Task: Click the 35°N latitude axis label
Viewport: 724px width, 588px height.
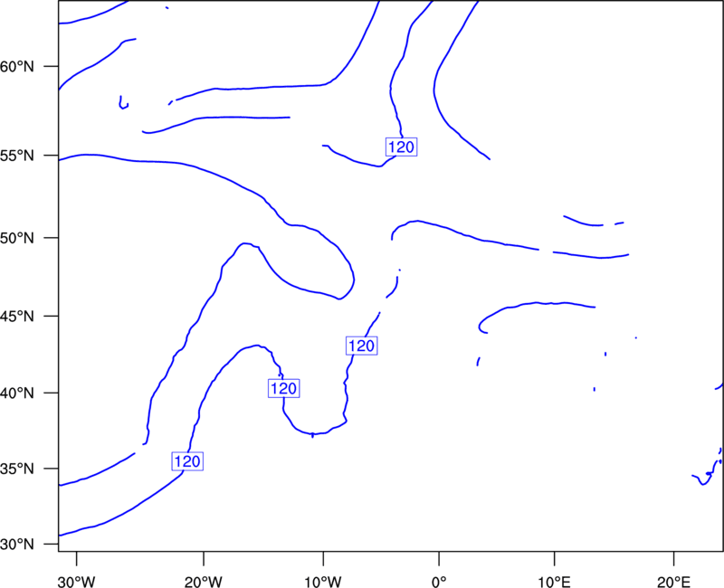Action: pos(17,469)
